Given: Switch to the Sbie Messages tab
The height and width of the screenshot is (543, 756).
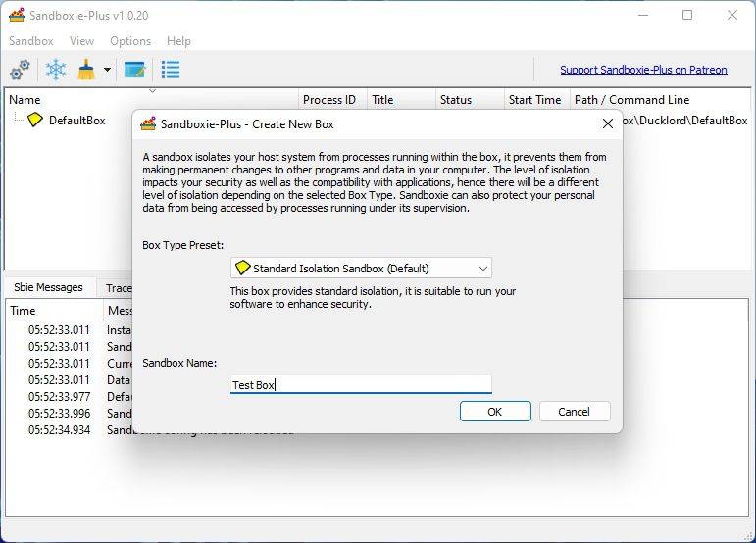Looking at the screenshot, I should coord(48,287).
